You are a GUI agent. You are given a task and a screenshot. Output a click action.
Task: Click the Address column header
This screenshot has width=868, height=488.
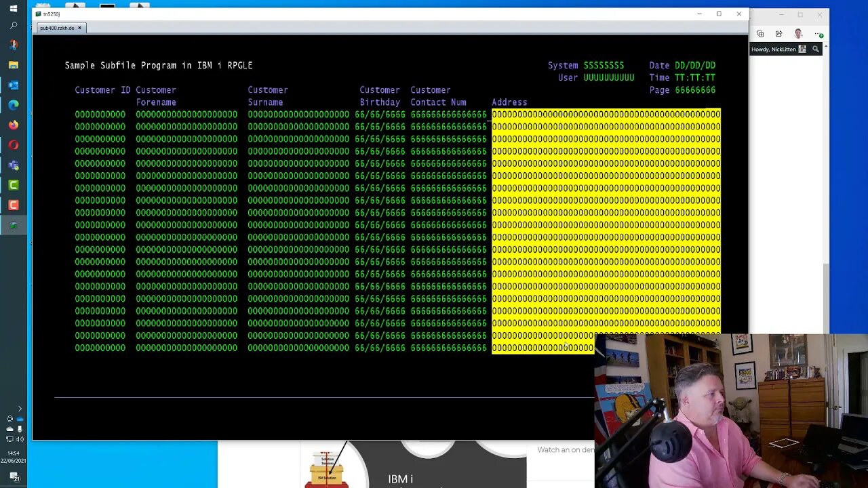coord(509,102)
